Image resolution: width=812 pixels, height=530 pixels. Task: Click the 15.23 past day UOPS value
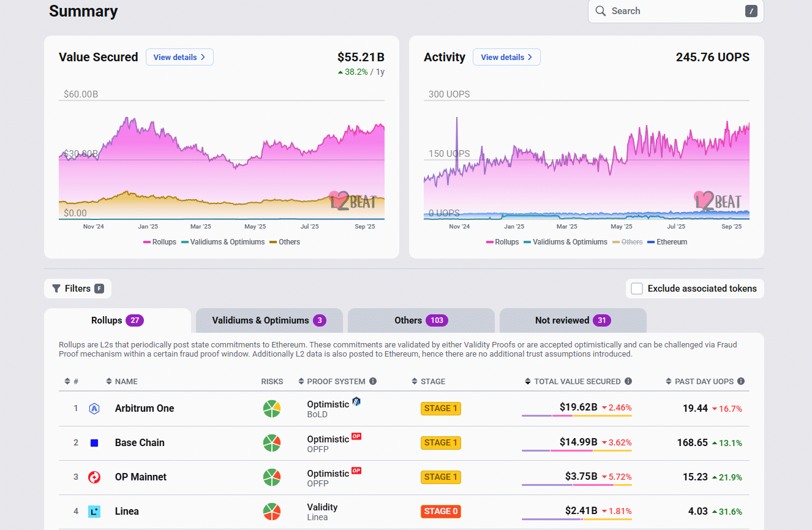point(696,477)
